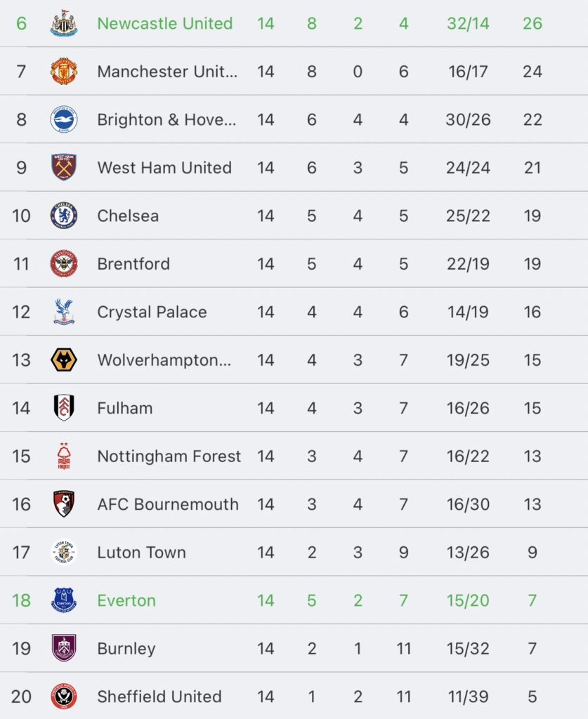This screenshot has height=719, width=588.
Task: Tap the West Ham United crest
Action: coord(64,167)
